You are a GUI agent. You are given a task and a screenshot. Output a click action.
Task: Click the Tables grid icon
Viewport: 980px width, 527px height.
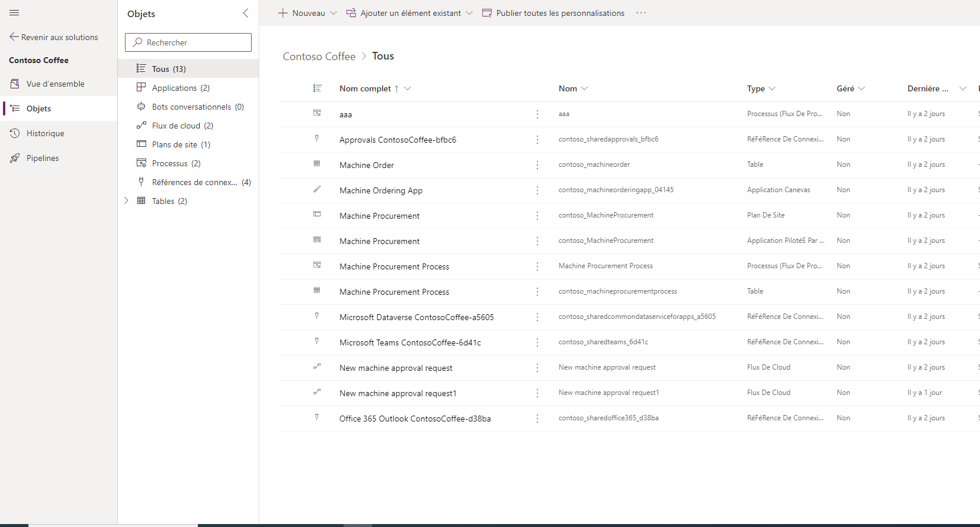141,200
